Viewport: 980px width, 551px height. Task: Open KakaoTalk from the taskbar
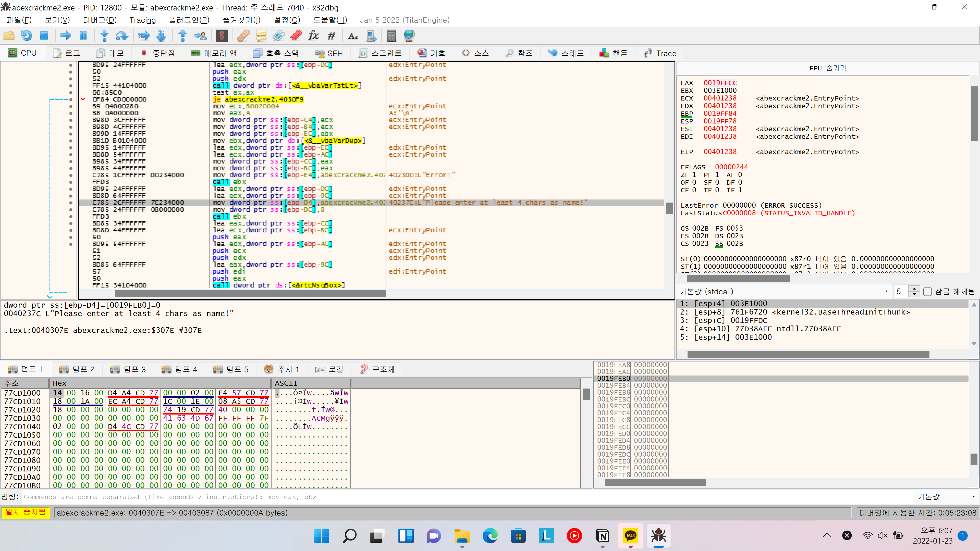coord(630,536)
